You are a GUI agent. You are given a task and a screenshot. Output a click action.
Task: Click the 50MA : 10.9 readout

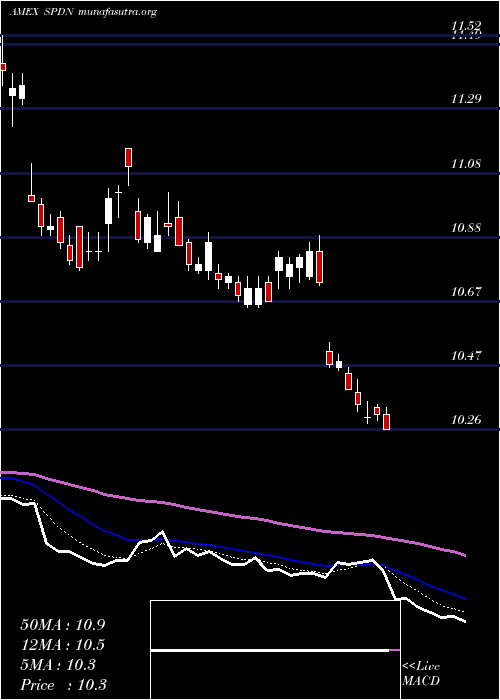click(x=63, y=625)
